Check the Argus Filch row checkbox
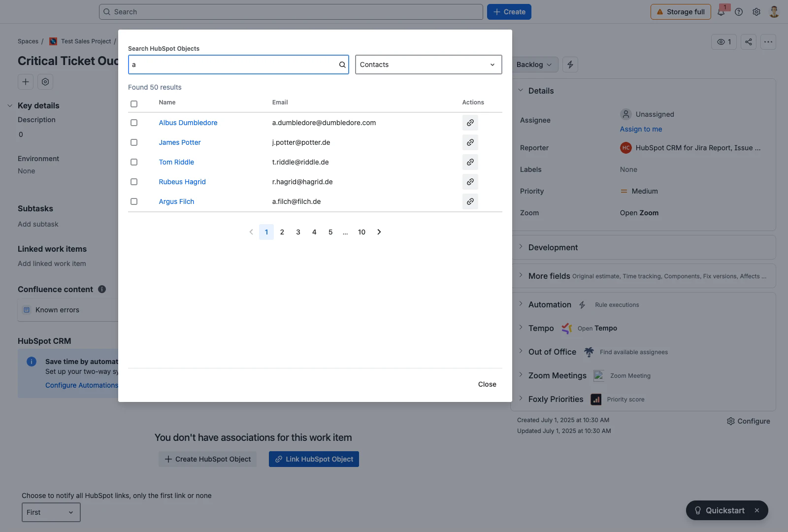 pos(134,201)
